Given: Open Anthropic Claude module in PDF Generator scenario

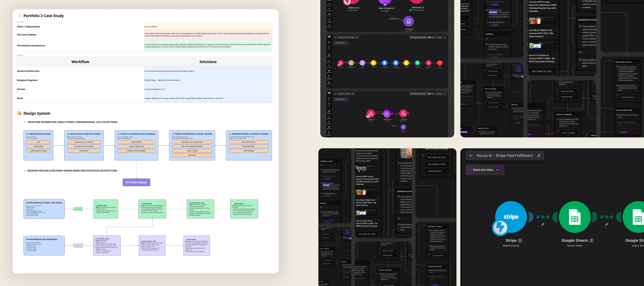Looking at the screenshot, I should (x=351, y=63).
